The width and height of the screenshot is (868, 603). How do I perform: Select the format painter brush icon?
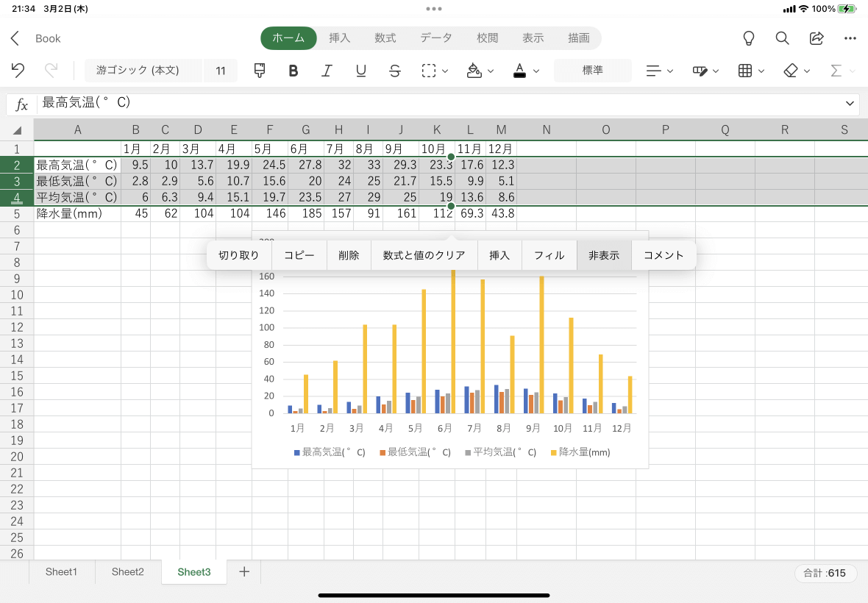[x=260, y=71]
